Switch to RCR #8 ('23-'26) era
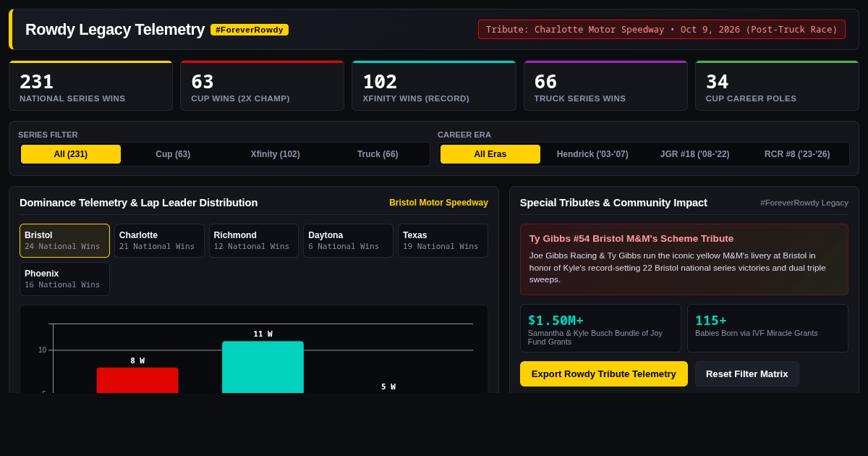This screenshot has width=868, height=456. pyautogui.click(x=797, y=154)
